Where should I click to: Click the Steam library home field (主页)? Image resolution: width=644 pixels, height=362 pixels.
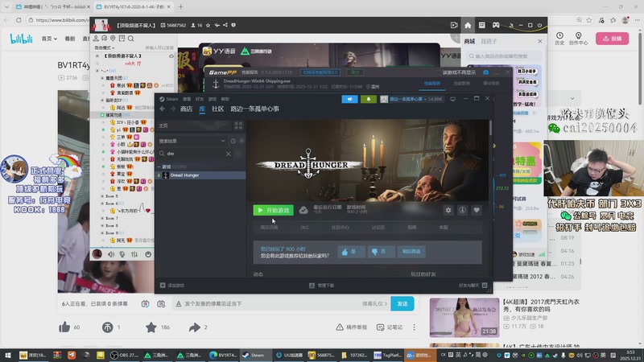pyautogui.click(x=194, y=125)
